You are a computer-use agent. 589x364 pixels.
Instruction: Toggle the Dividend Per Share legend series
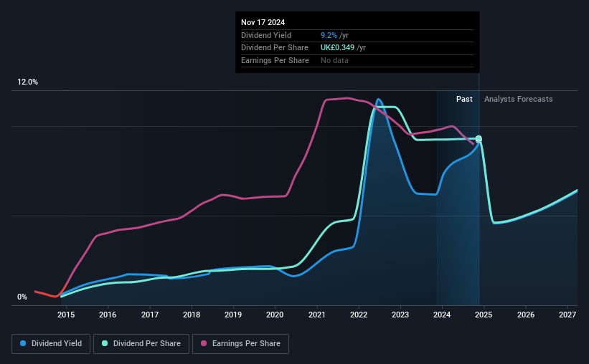[x=141, y=343]
